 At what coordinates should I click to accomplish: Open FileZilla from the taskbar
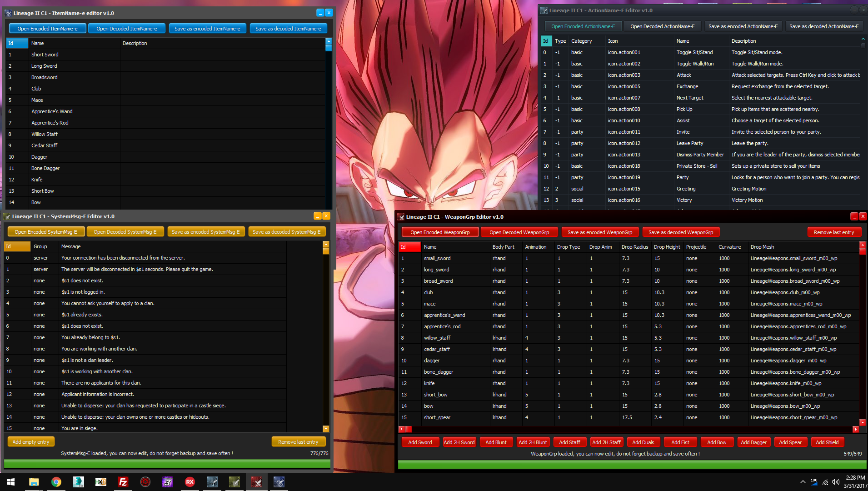(123, 482)
